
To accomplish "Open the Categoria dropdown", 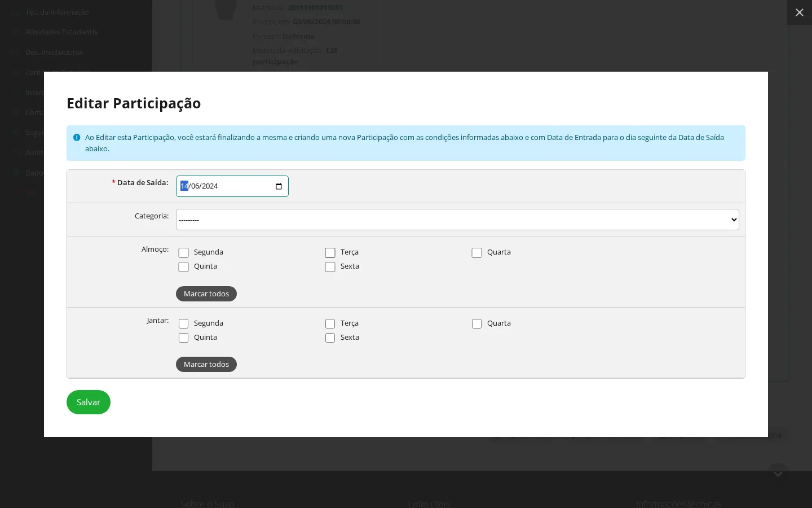I will coord(457,220).
